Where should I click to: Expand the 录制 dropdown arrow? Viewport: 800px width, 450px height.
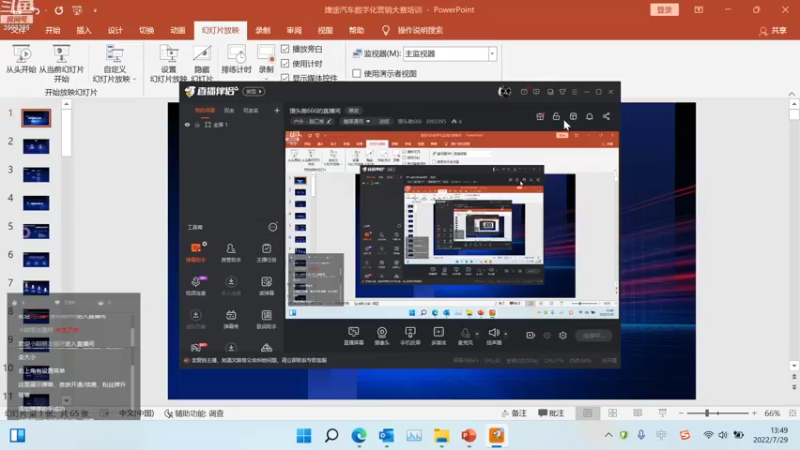(266, 79)
